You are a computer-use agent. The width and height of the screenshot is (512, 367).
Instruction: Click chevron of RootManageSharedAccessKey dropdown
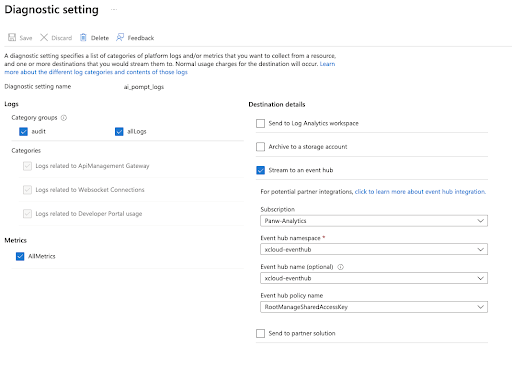[480, 307]
